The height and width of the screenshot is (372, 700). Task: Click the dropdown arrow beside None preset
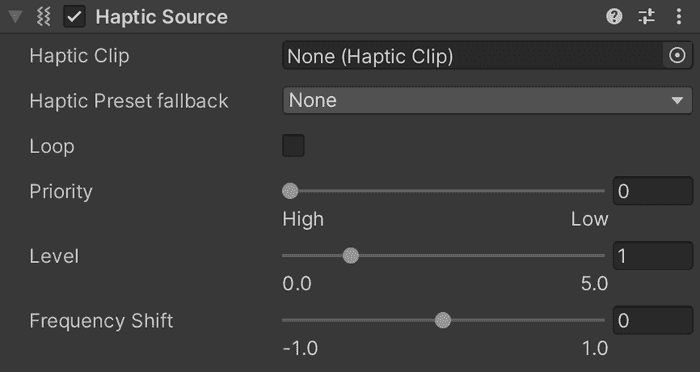[677, 100]
